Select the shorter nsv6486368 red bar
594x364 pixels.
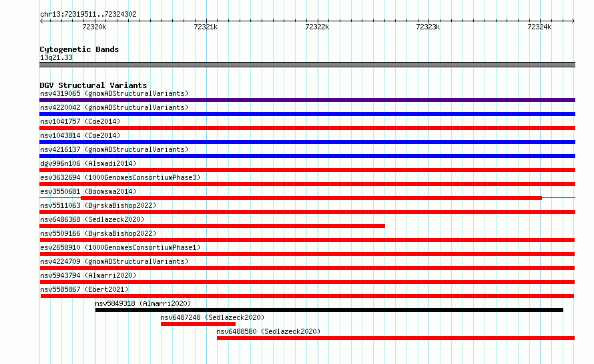pyautogui.click(x=212, y=226)
